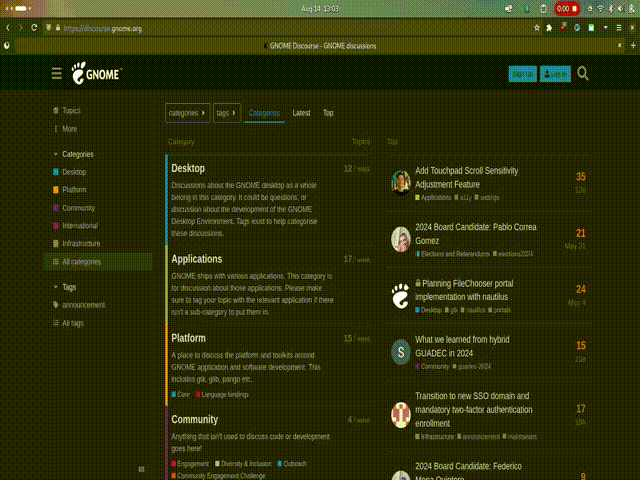
Task: Go back with browser back arrow
Action: pyautogui.click(x=8, y=28)
